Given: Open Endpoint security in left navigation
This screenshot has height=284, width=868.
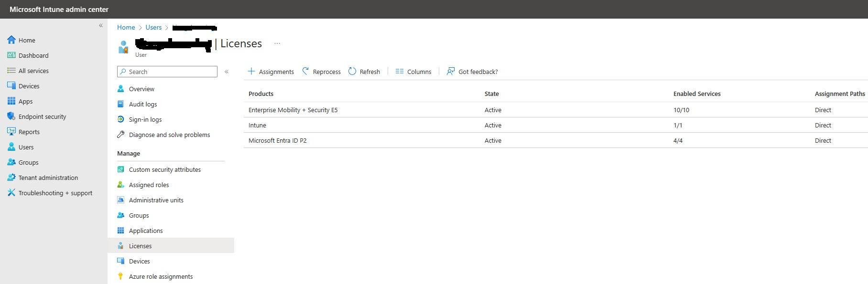Looking at the screenshot, I should pyautogui.click(x=43, y=116).
